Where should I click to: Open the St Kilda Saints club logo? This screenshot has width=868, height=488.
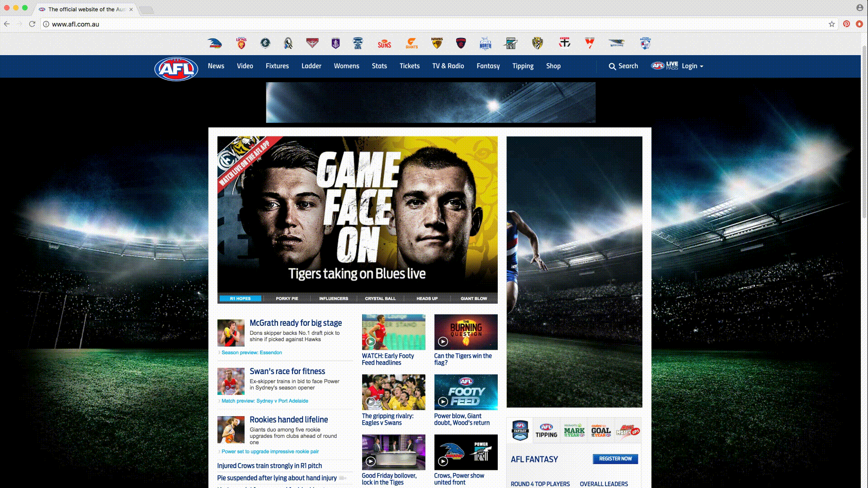tap(564, 43)
